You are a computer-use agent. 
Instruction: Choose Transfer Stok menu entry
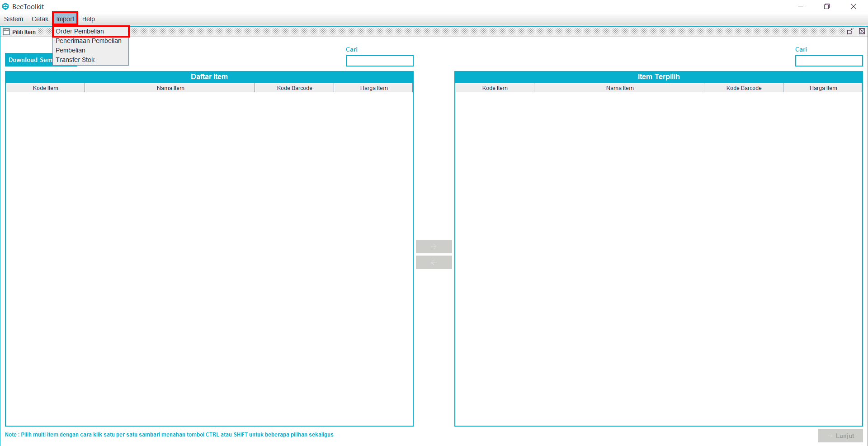coord(75,60)
